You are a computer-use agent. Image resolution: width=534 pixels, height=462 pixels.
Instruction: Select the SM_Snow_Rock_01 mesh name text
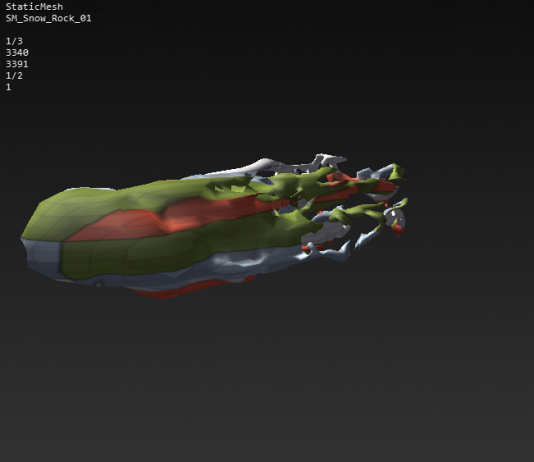coord(48,18)
